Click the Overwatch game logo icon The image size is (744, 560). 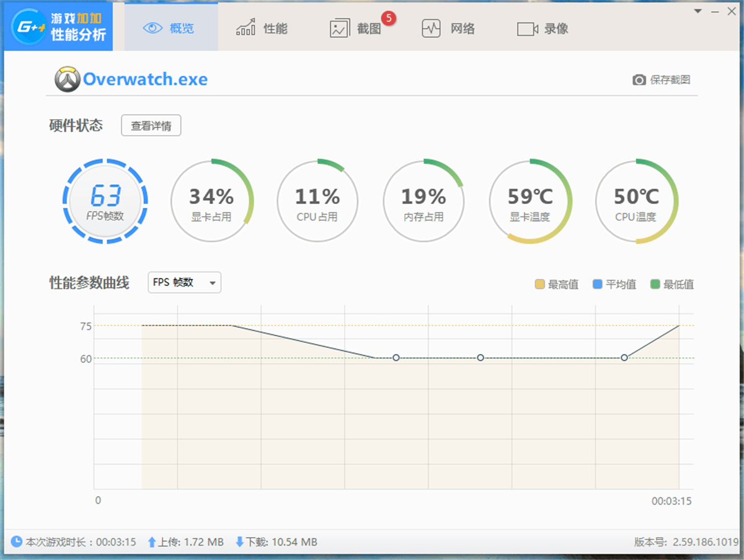click(x=67, y=79)
